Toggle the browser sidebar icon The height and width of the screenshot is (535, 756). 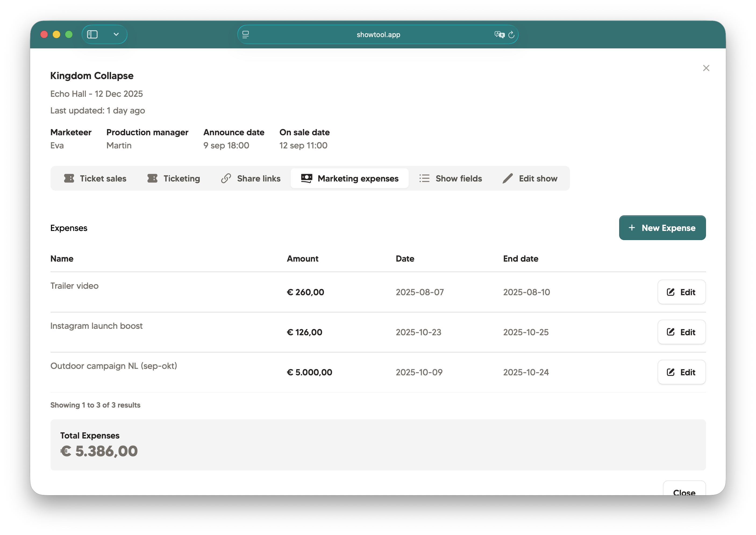point(92,34)
